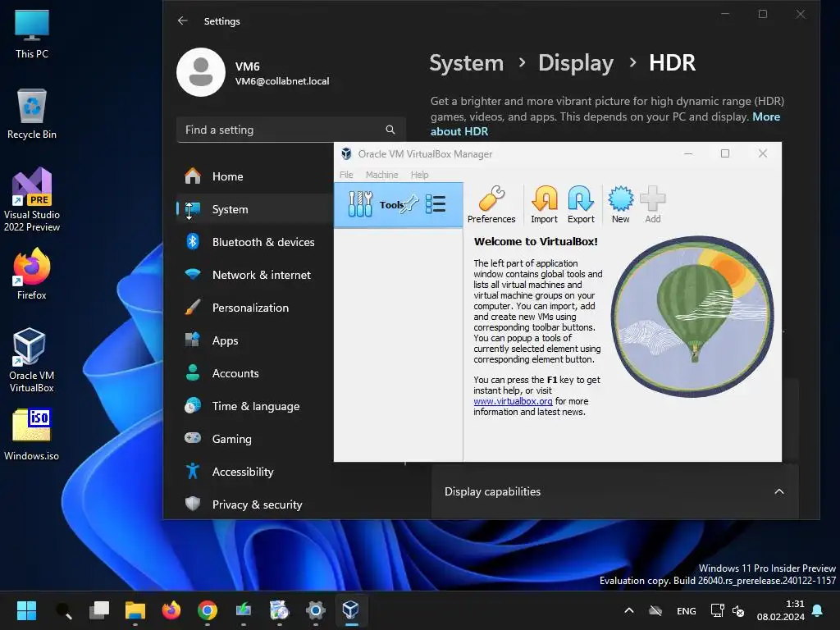The height and width of the screenshot is (630, 840).
Task: Click Display in the breadcrumb
Action: (x=576, y=62)
